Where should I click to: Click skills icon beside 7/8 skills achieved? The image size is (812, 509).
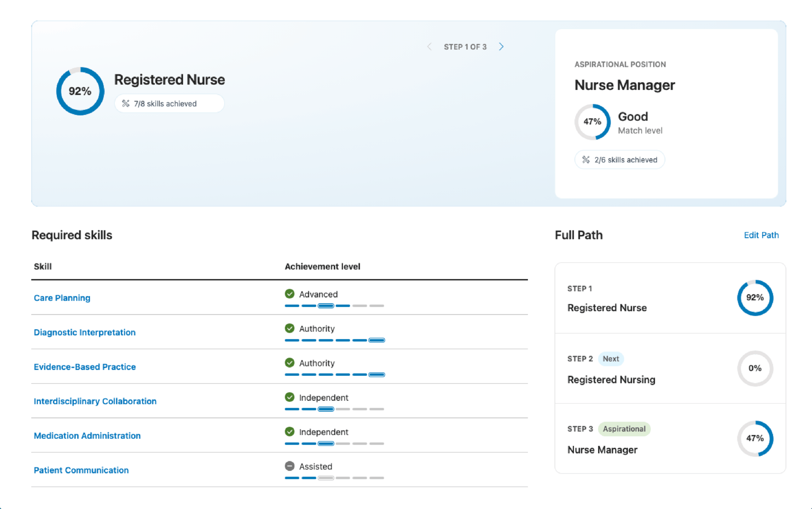126,104
